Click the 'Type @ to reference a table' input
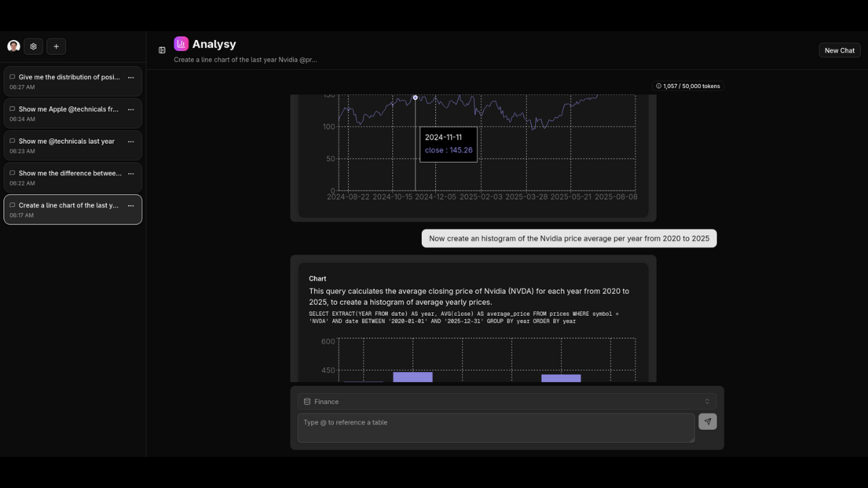The image size is (868, 488). [x=496, y=428]
